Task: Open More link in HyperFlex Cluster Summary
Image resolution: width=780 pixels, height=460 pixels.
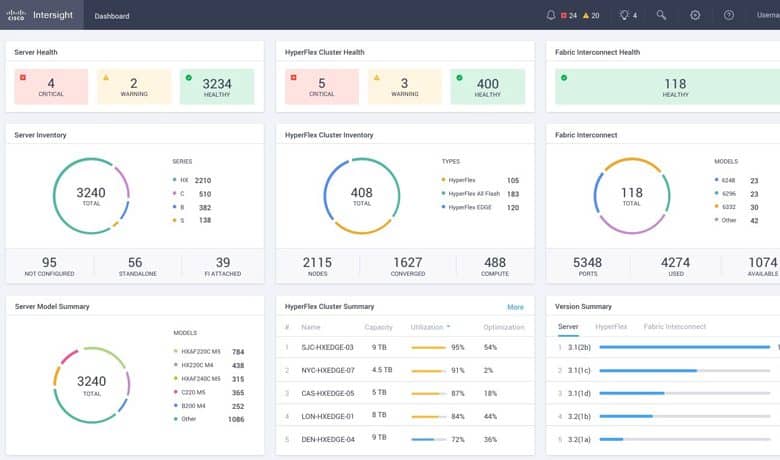Action: coord(515,307)
